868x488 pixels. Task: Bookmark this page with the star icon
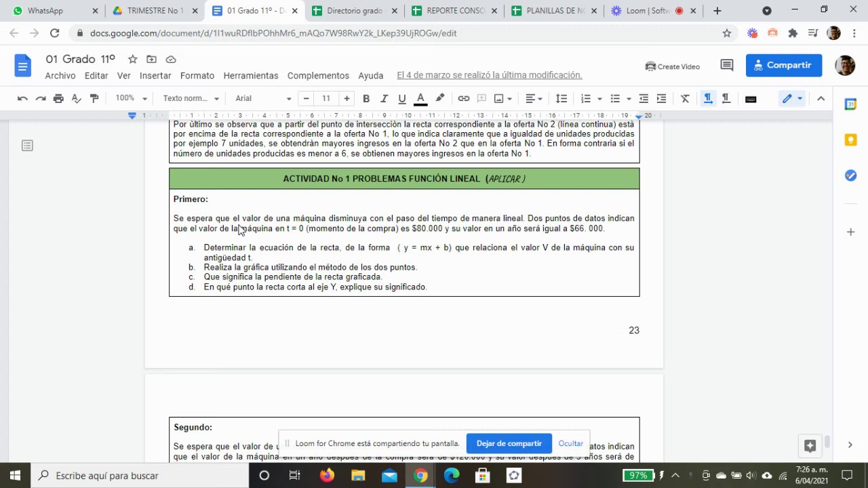(x=727, y=33)
